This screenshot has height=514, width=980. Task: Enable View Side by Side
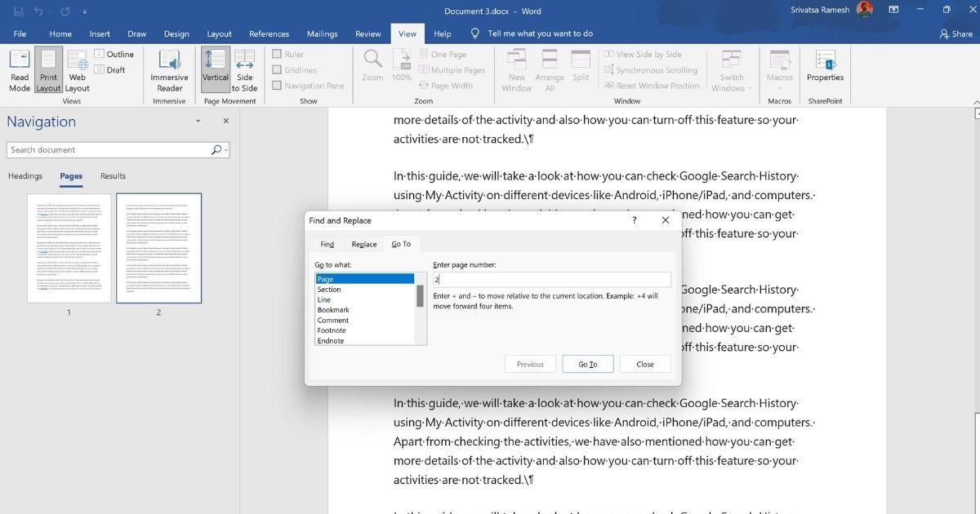(x=643, y=55)
